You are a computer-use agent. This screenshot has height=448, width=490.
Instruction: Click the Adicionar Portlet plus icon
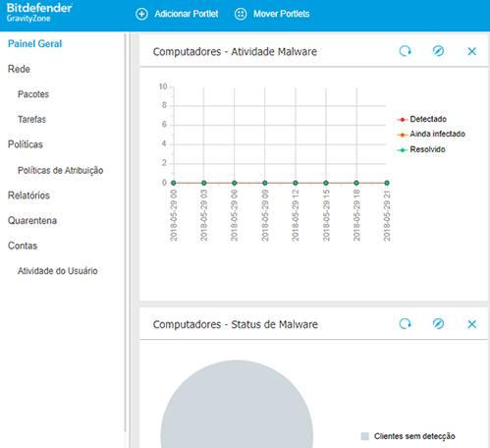click(141, 14)
